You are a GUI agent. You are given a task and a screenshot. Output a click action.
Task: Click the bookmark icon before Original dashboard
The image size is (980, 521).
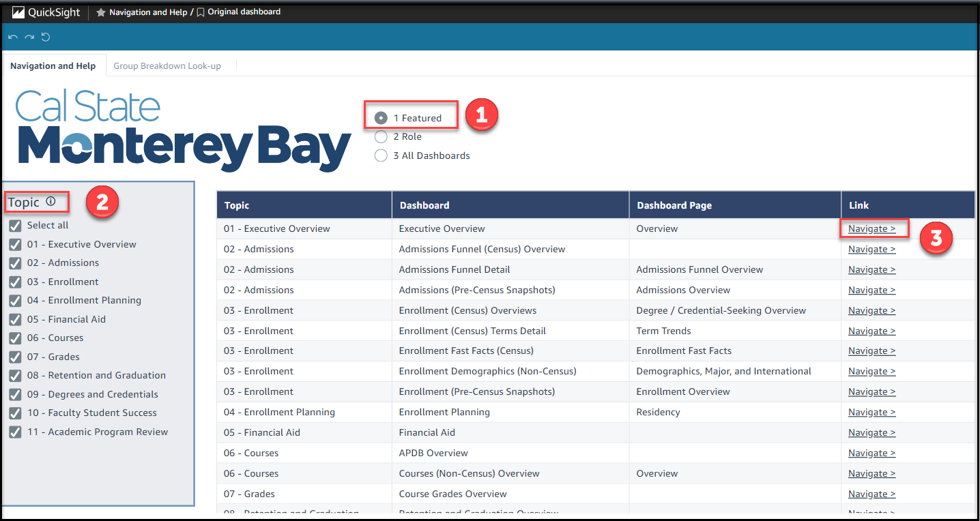click(201, 12)
